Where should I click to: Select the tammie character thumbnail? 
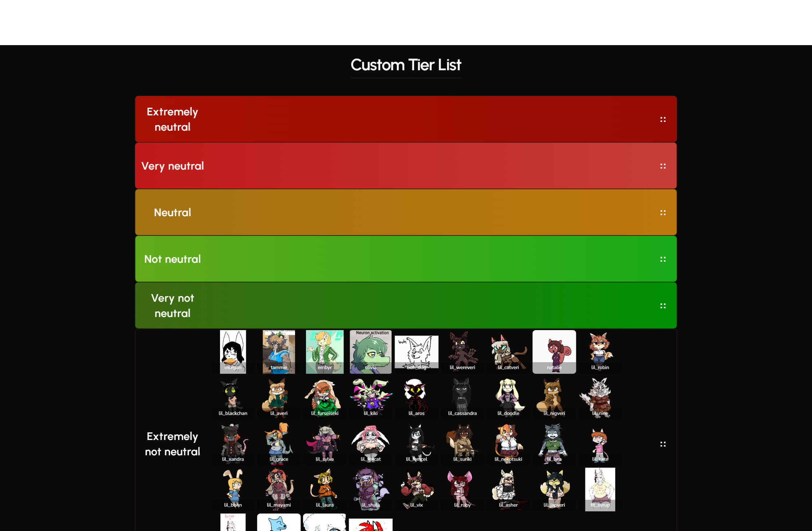tap(279, 352)
